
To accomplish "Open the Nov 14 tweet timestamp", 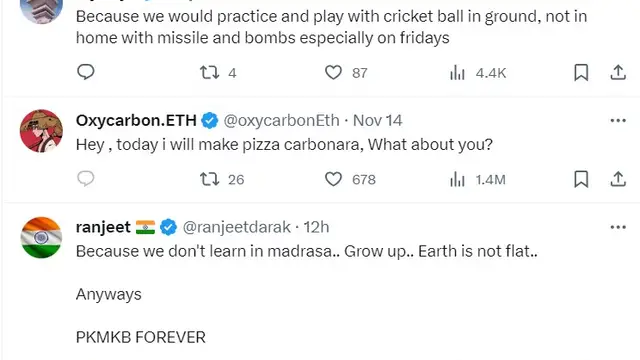I will [378, 120].
